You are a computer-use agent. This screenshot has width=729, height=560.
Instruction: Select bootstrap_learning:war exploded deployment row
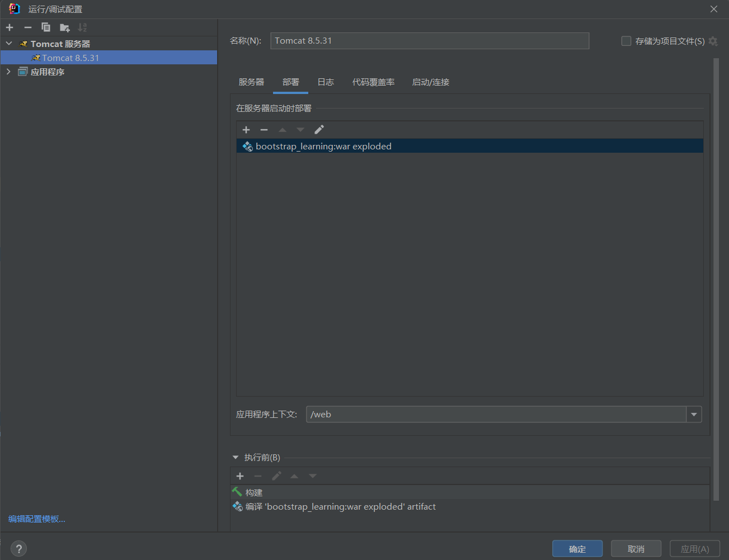470,147
